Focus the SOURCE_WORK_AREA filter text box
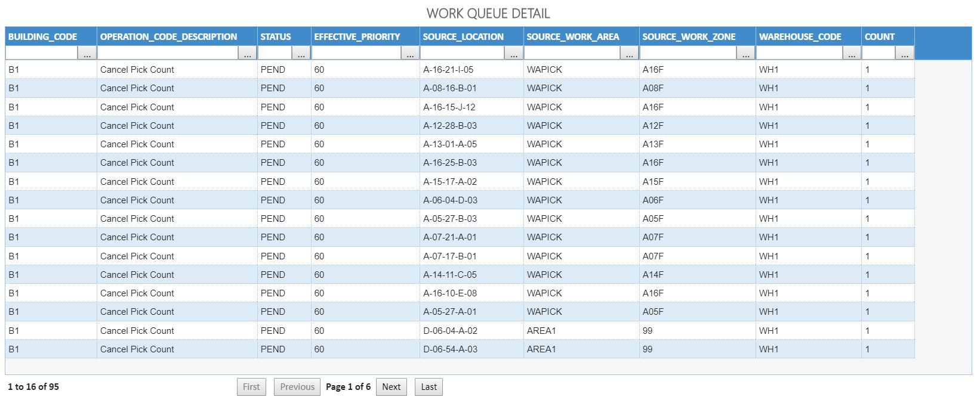 pos(572,54)
